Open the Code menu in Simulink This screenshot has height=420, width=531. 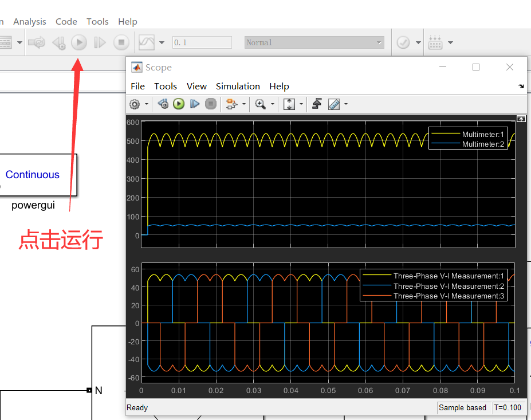tap(66, 22)
